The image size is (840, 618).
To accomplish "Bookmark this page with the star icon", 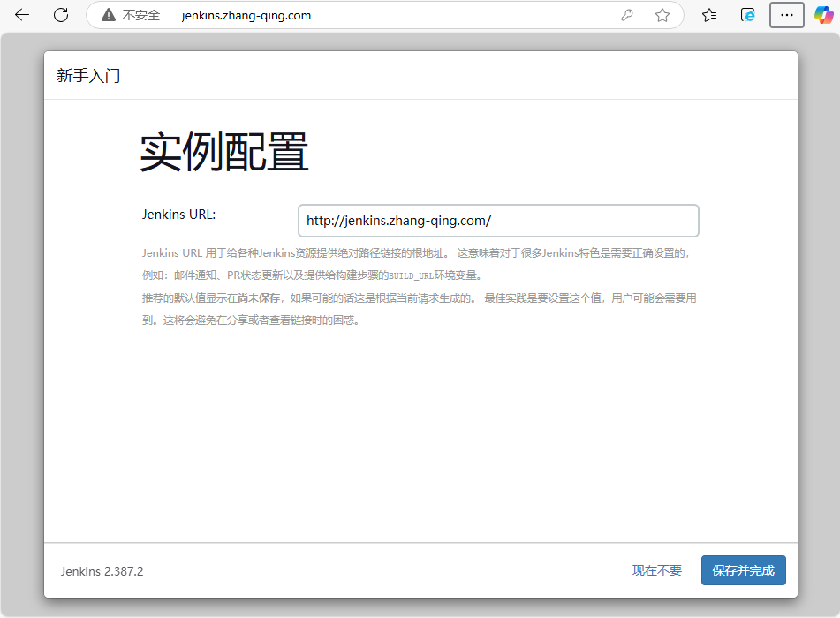I will click(662, 15).
